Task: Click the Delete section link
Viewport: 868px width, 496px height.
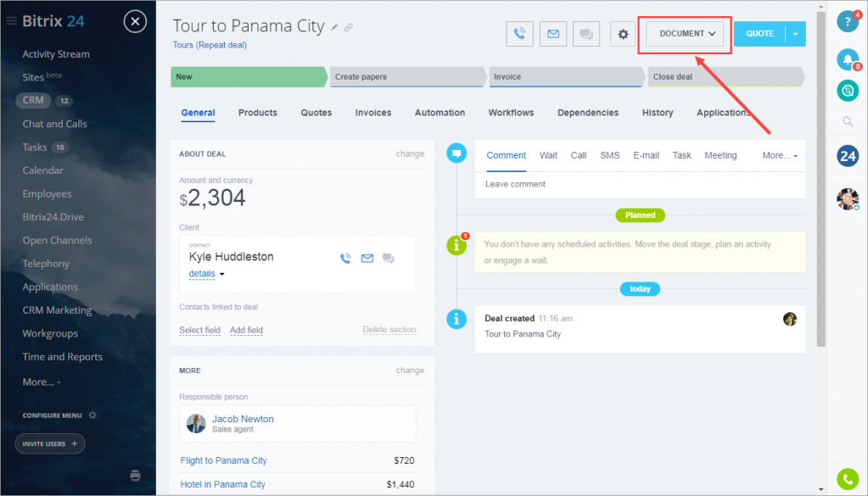Action: click(x=389, y=330)
